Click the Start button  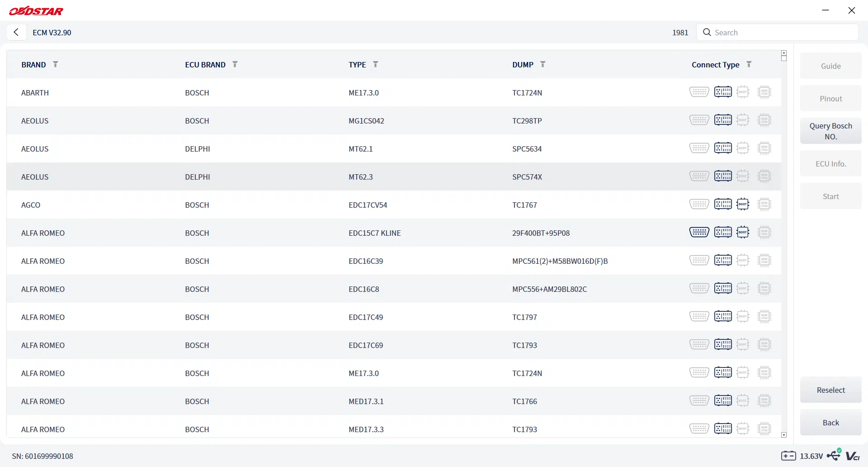[x=831, y=196]
